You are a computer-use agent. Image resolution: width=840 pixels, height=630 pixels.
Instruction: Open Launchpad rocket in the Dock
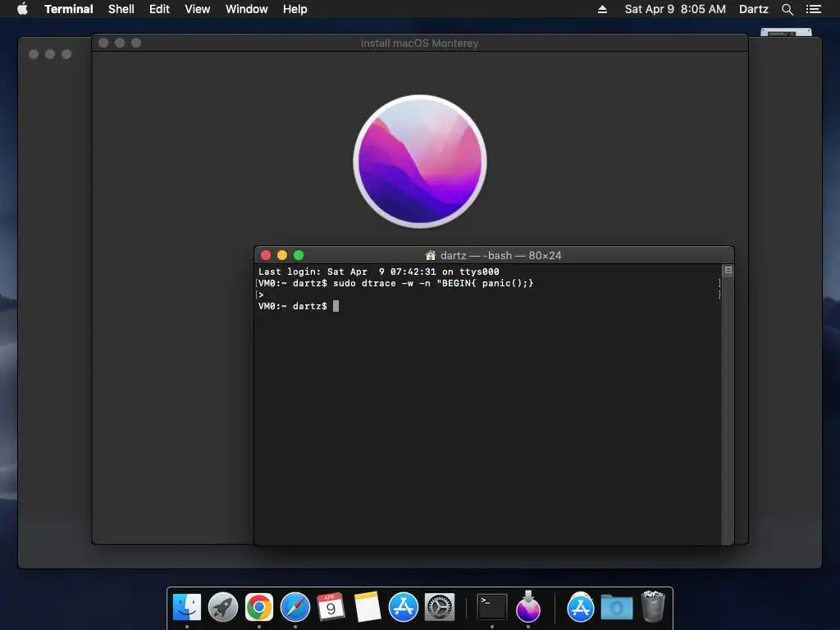pos(223,607)
